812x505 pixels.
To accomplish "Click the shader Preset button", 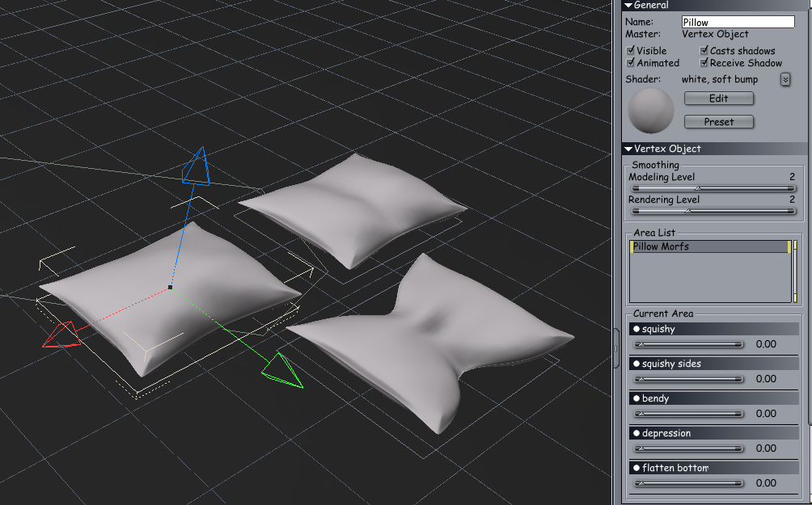I will (x=719, y=122).
